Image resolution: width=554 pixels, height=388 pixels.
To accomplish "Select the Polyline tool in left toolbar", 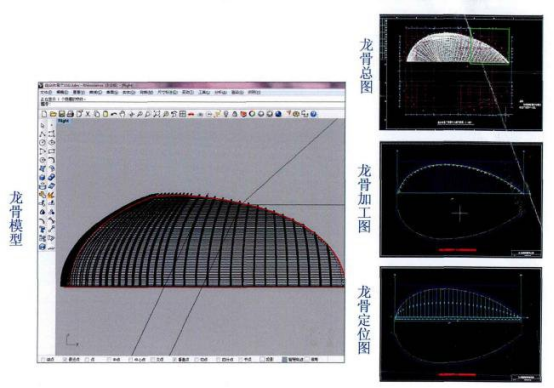I will (42, 135).
